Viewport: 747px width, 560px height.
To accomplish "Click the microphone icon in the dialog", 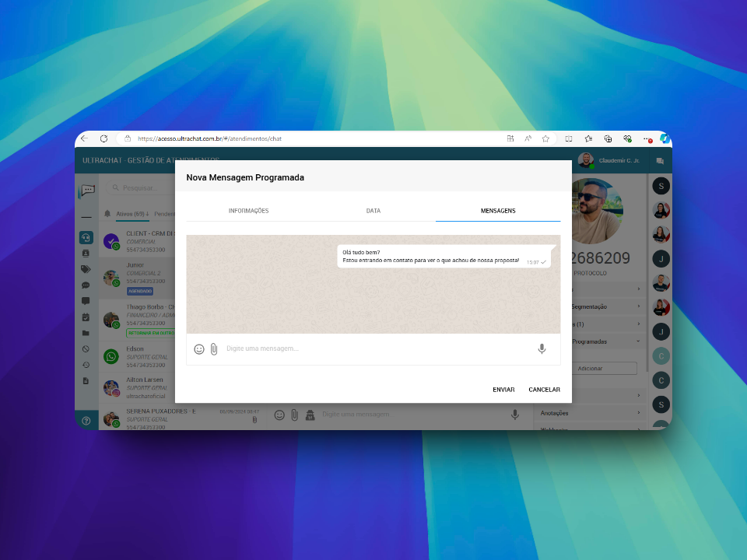I will (542, 349).
